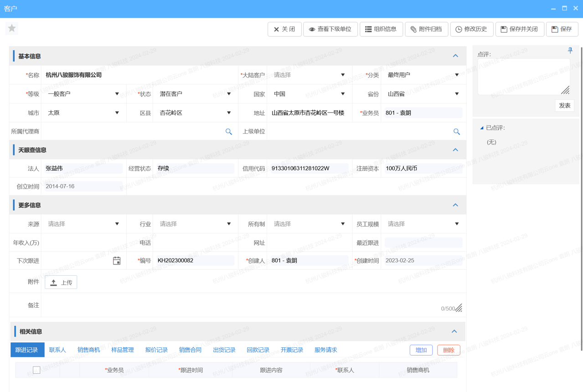Click 增加 to add a follow-up record

pyautogui.click(x=421, y=350)
